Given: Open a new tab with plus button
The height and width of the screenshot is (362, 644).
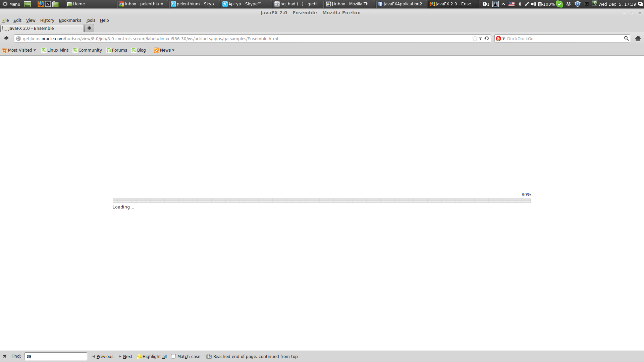Looking at the screenshot, I should 89,28.
